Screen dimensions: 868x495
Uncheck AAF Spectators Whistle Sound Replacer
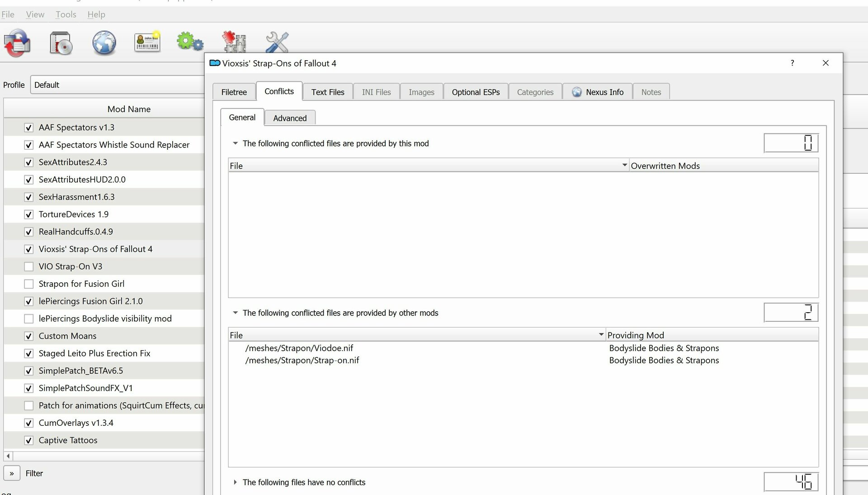pos(28,145)
